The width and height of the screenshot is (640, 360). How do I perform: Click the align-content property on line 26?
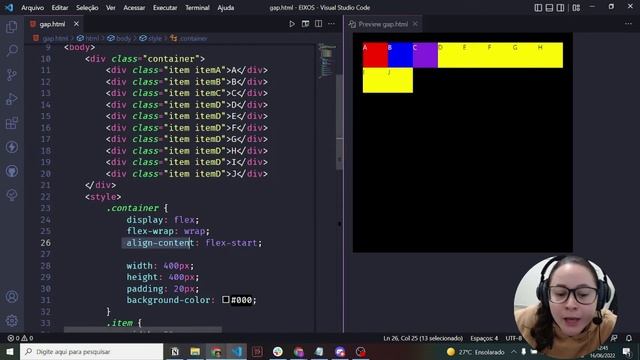[x=160, y=243]
